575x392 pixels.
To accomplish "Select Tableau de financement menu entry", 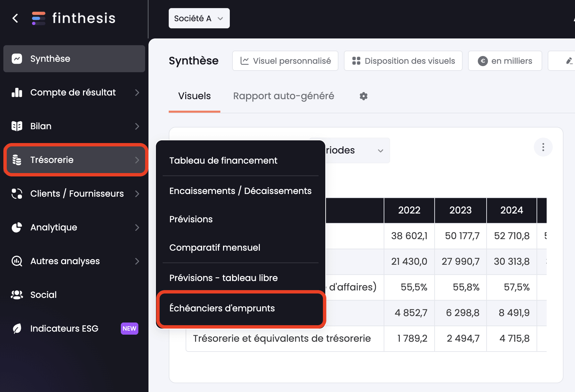I will coord(240,161).
